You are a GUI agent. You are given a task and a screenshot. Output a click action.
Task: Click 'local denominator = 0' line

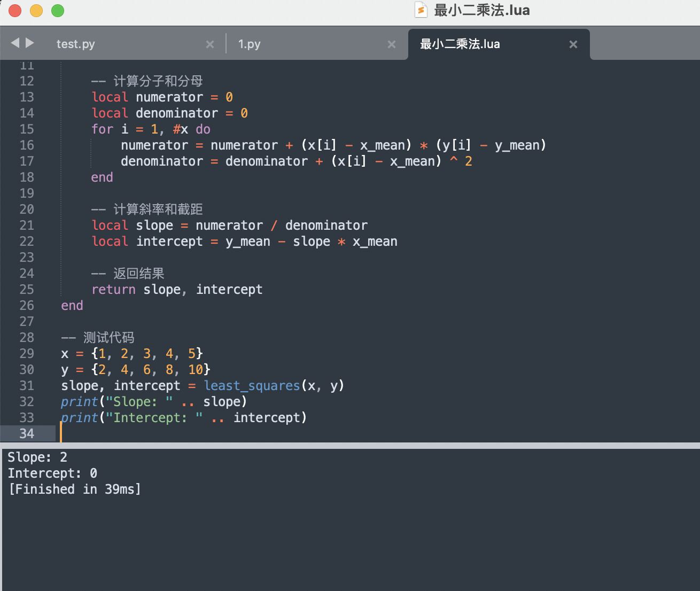click(170, 113)
